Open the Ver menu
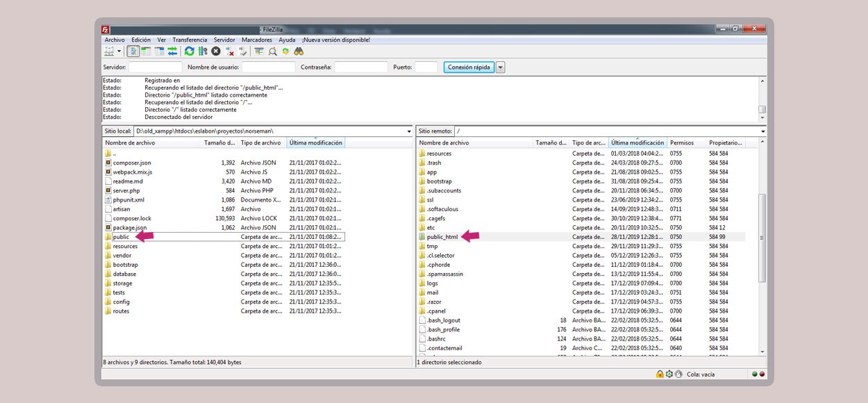Screen dimensions: 868x403 (162, 40)
